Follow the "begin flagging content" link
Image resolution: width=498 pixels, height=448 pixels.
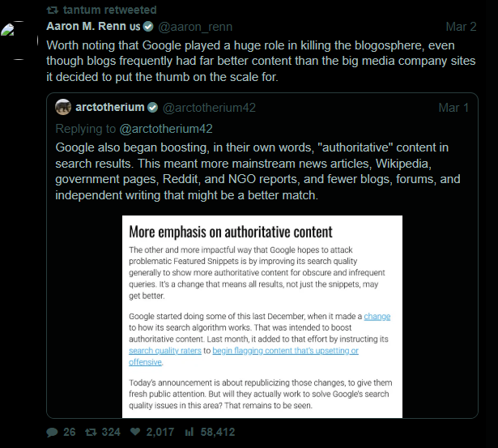285,351
